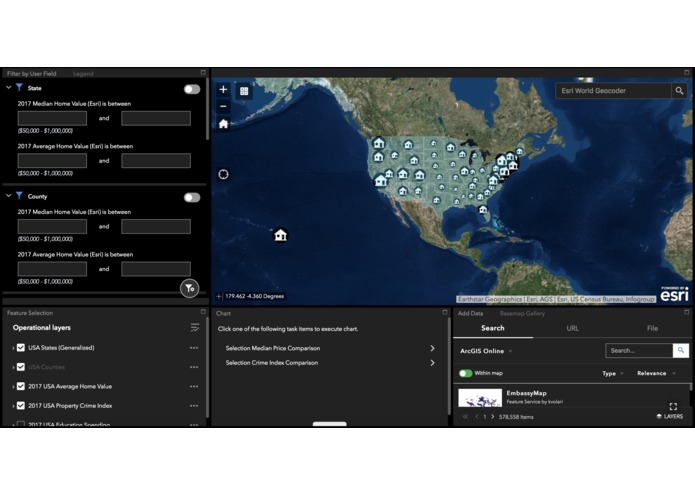695x494 pixels.
Task: Expand USA Counties layer tree
Action: click(x=13, y=368)
